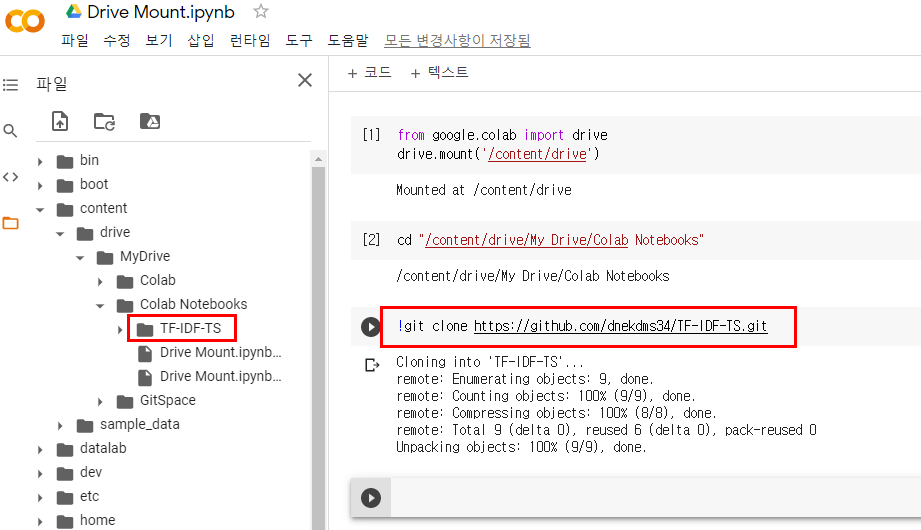Click the 'Unpacking objects' output line
Viewport: 921px width, 530px height.
click(x=521, y=447)
